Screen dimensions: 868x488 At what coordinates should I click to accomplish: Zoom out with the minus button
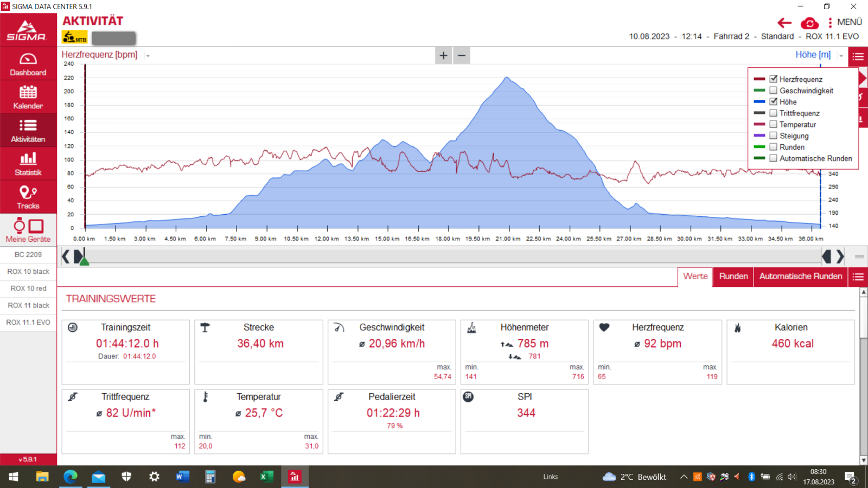coord(462,55)
